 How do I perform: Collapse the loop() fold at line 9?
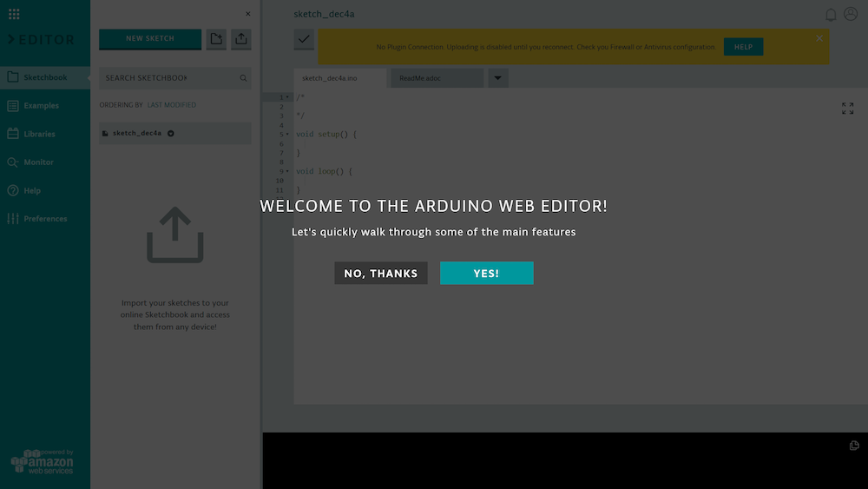tap(287, 171)
